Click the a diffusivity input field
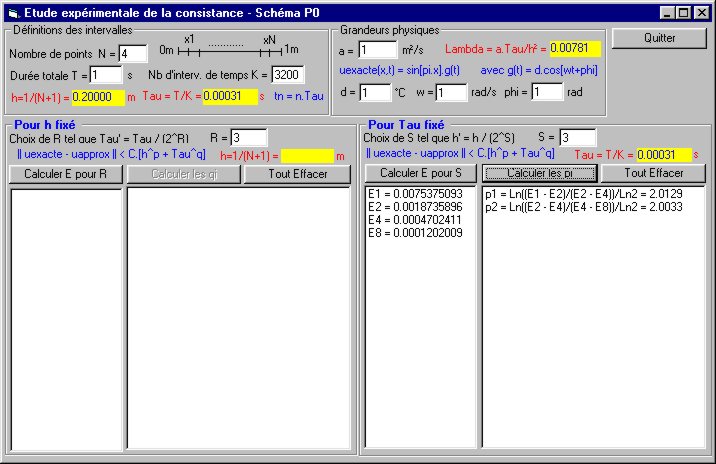The width and height of the screenshot is (716, 464). [378, 50]
